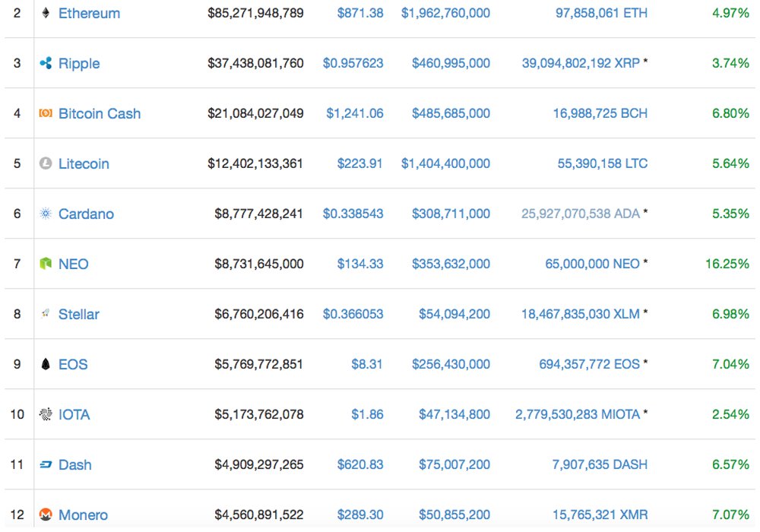
Task: Click the Monero logo icon
Action: (x=46, y=515)
